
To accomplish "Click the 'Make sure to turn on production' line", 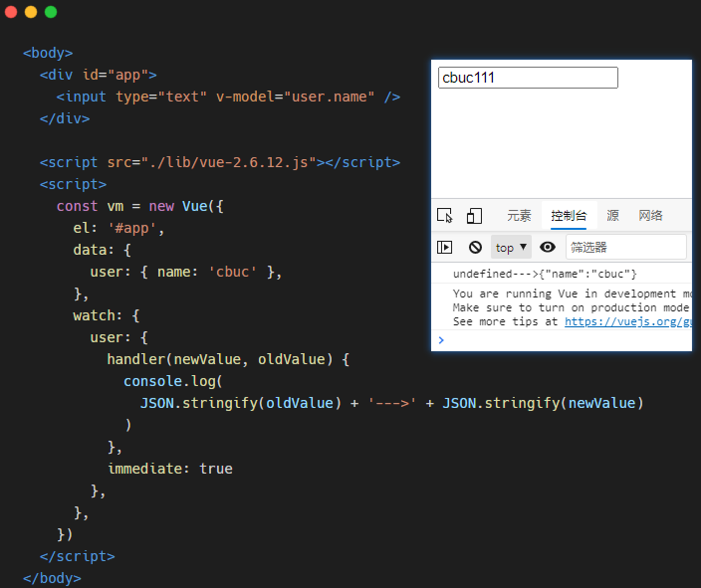I will pos(571,307).
